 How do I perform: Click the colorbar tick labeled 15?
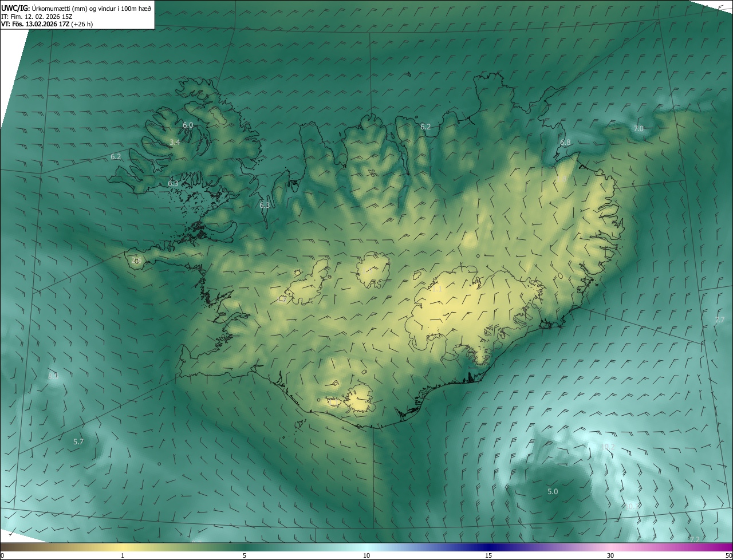pyautogui.click(x=488, y=555)
